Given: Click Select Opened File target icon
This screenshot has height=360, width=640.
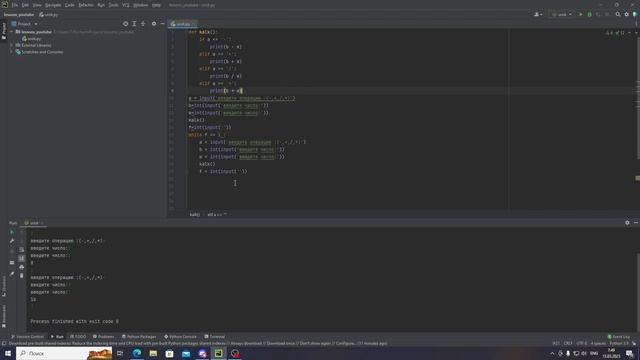Looking at the screenshot, I should (x=125, y=24).
